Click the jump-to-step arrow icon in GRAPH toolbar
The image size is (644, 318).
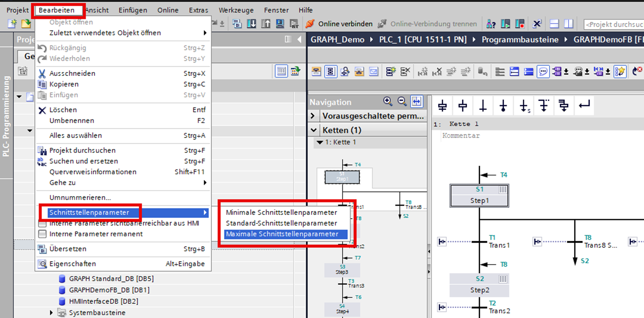click(x=523, y=106)
